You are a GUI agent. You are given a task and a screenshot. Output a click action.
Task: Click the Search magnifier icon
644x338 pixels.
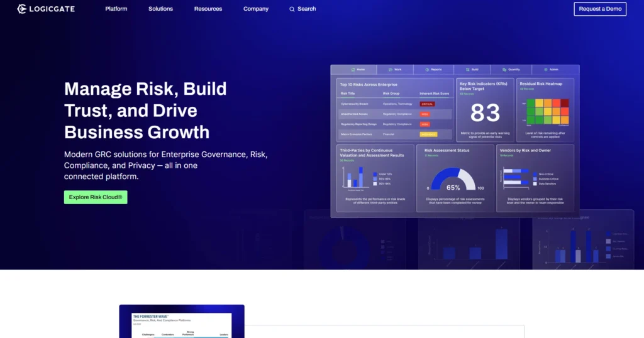pyautogui.click(x=292, y=9)
